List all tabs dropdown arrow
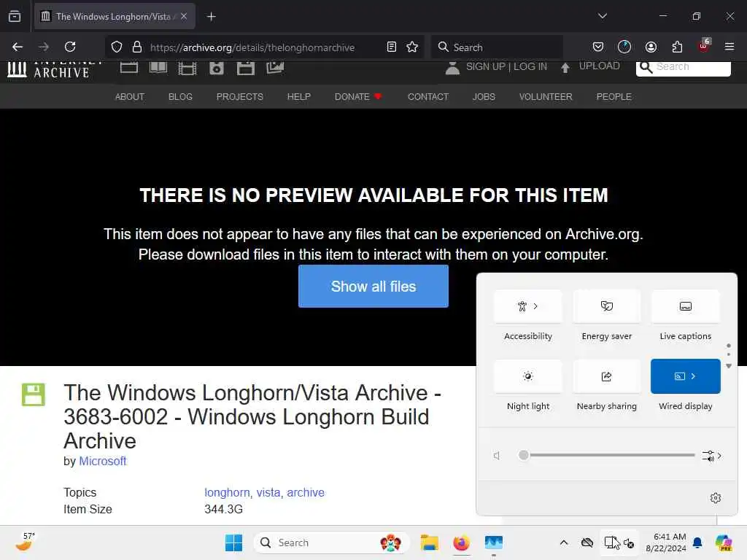The width and height of the screenshot is (747, 560). [602, 16]
